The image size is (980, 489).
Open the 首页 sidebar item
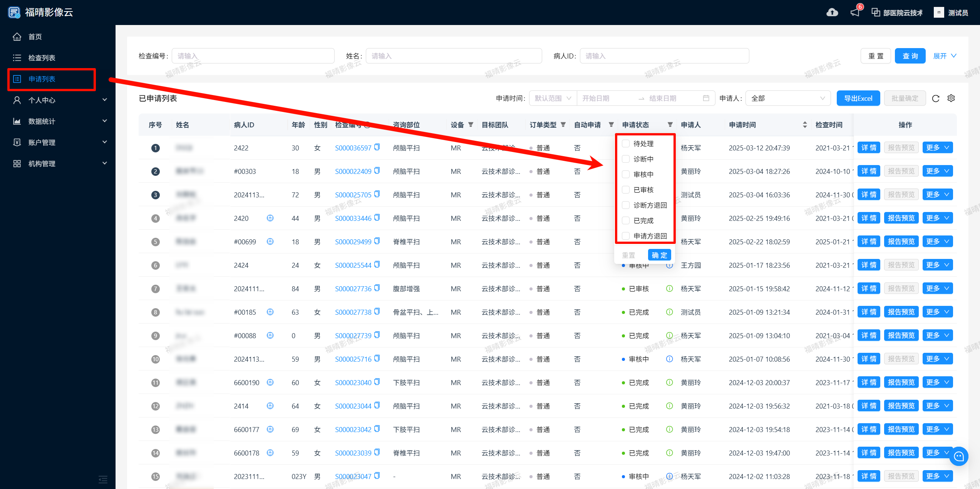point(35,37)
